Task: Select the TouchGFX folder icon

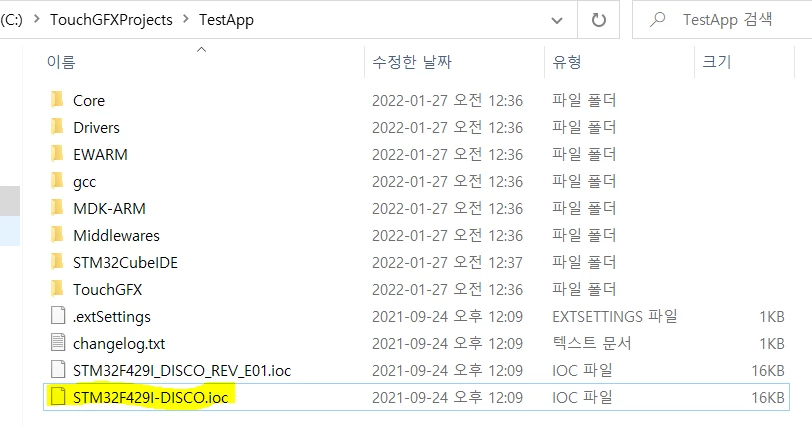Action: tap(57, 288)
